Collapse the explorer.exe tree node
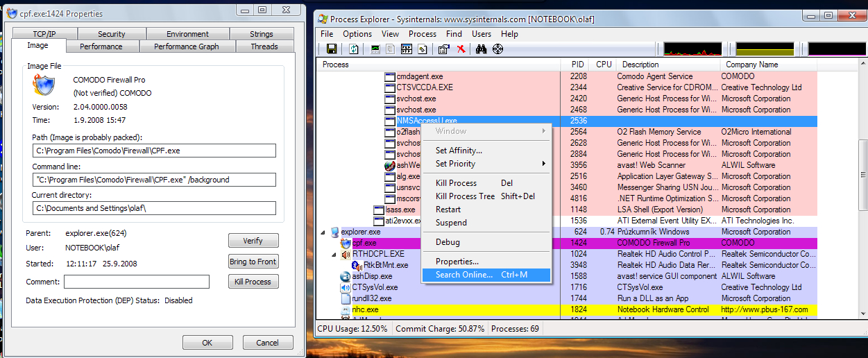Viewport: 868px width, 358px height. click(324, 232)
